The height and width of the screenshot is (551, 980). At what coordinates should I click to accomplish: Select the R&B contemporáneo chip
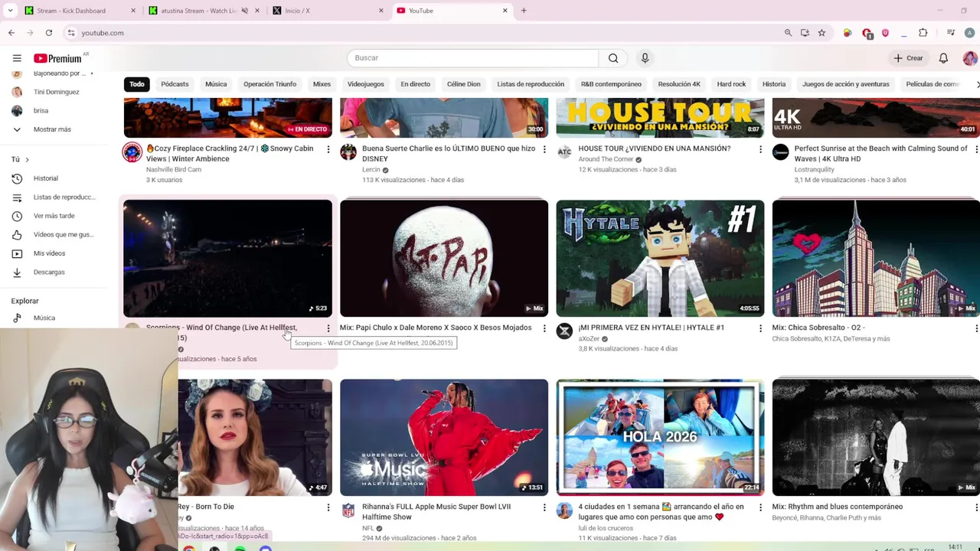(611, 84)
